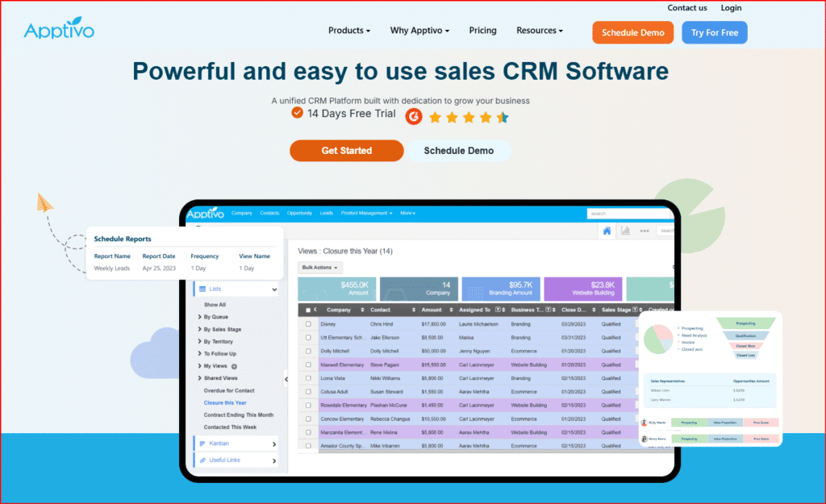Image resolution: width=826 pixels, height=504 pixels.
Task: Tick the checkbox for the Disney row
Action: point(308,324)
